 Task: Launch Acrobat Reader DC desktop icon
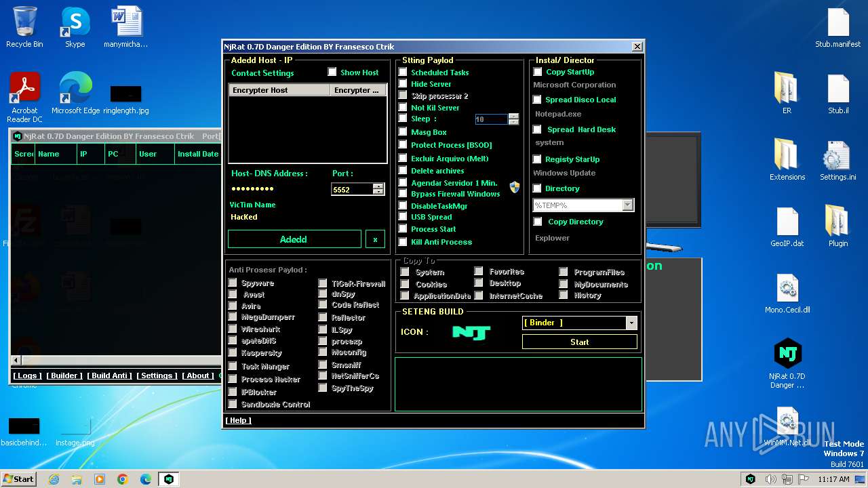24,97
